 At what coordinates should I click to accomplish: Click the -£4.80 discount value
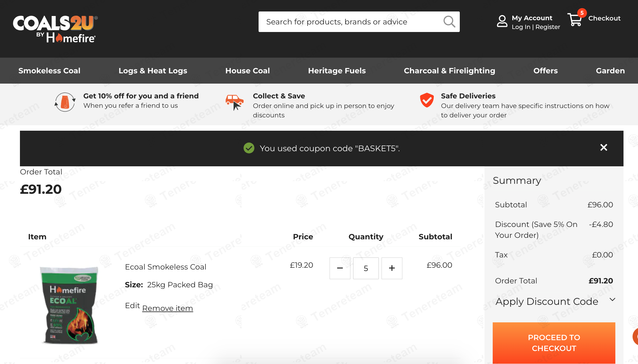(601, 224)
